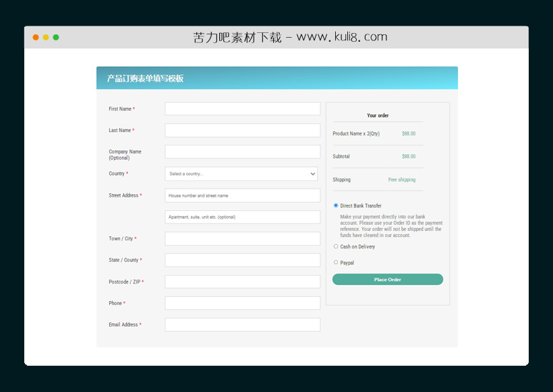553x392 pixels.
Task: Select Direct Bank Transfer payment option
Action: (336, 205)
